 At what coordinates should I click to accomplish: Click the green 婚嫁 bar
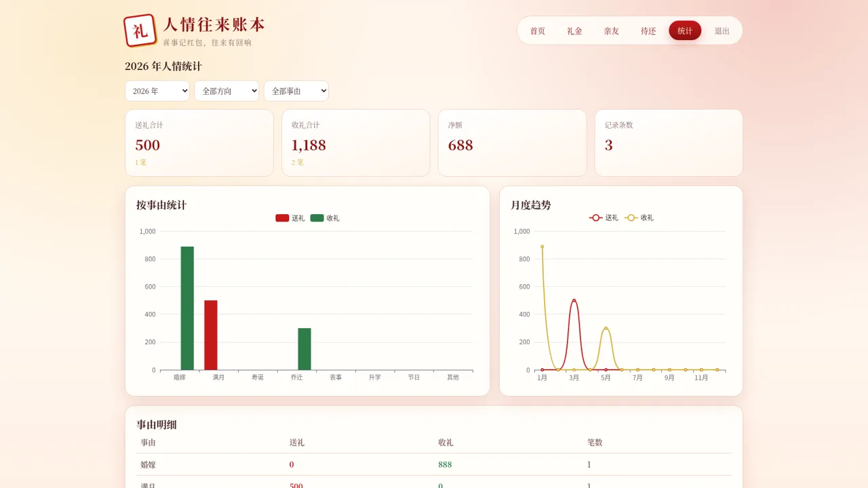187,308
